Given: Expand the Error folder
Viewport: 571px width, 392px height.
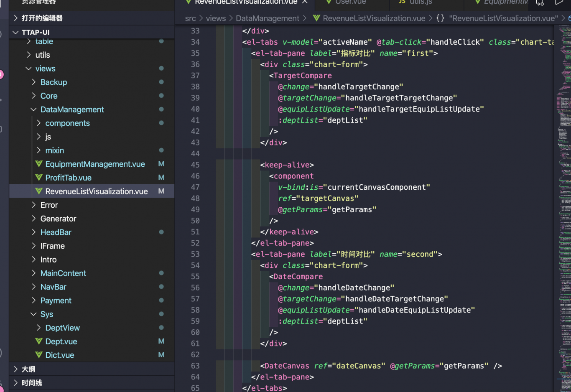Looking at the screenshot, I should point(92,205).
